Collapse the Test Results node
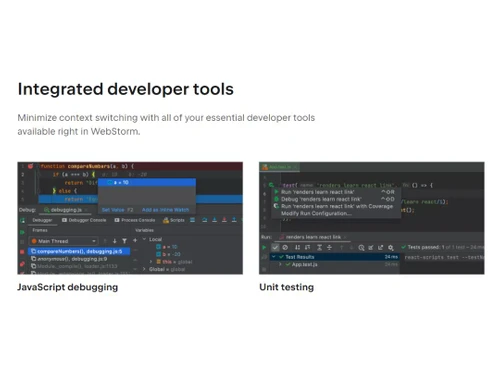 pyautogui.click(x=274, y=257)
